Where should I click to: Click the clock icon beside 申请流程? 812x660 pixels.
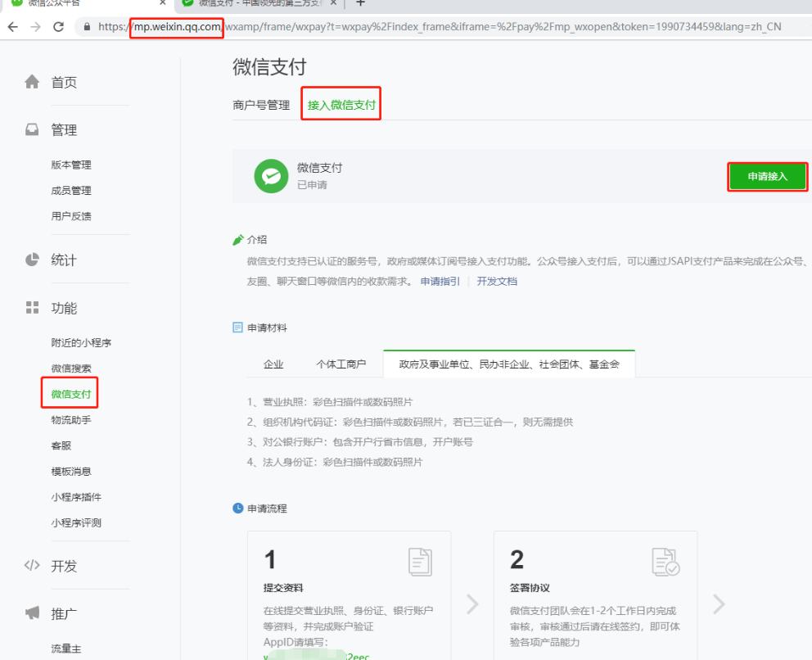(x=237, y=509)
